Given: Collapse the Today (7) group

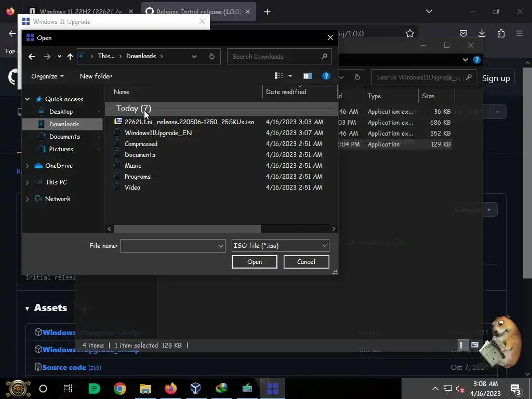Looking at the screenshot, I should point(111,109).
